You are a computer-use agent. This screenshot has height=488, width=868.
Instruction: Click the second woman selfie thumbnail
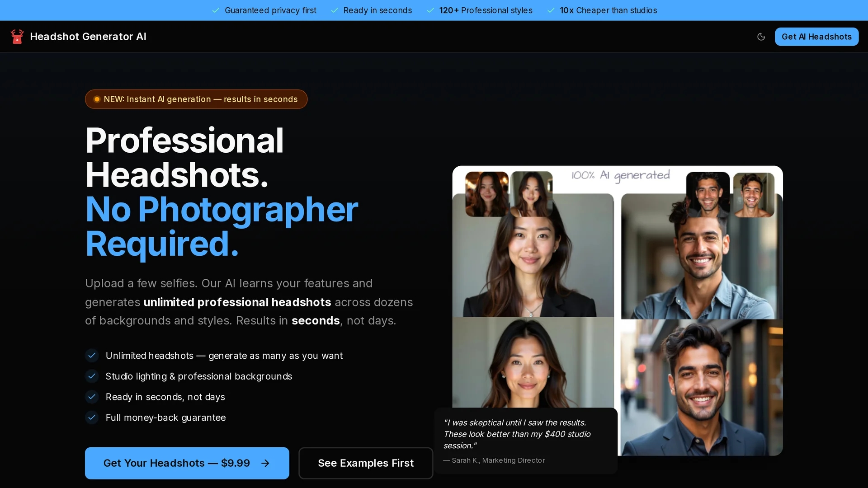[531, 194]
